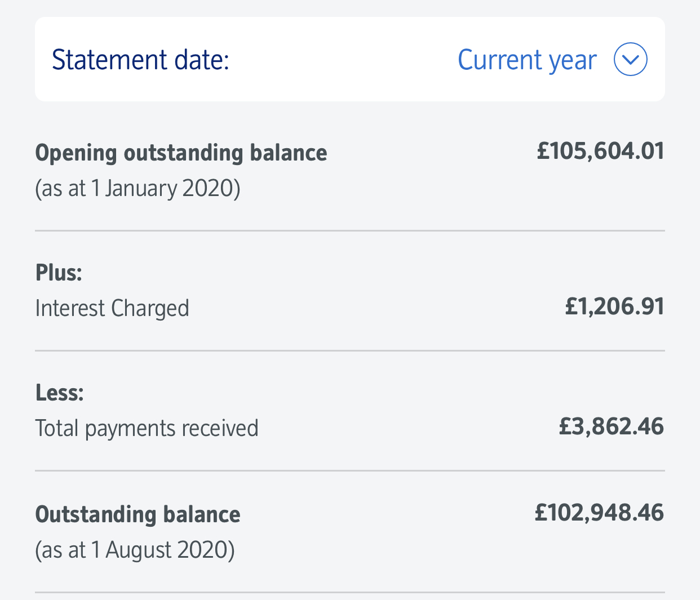This screenshot has height=600, width=700.
Task: Click the divider line under the opening balance row
Action: (x=349, y=230)
